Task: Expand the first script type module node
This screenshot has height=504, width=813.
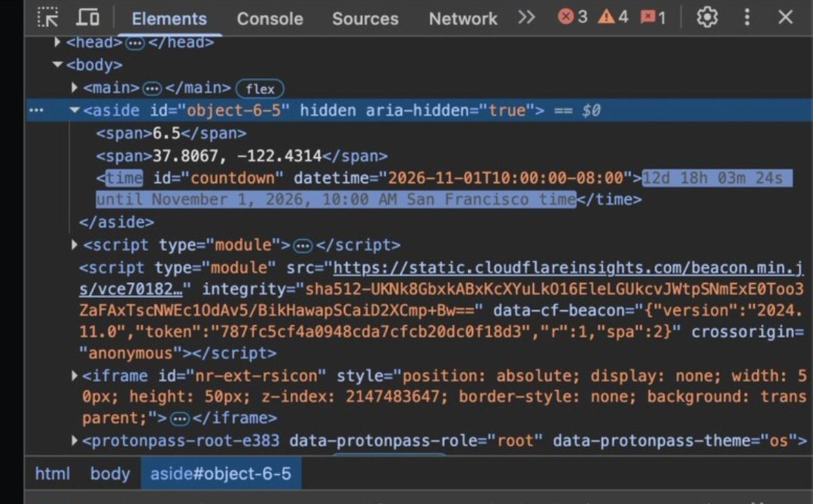Action: pyautogui.click(x=75, y=245)
